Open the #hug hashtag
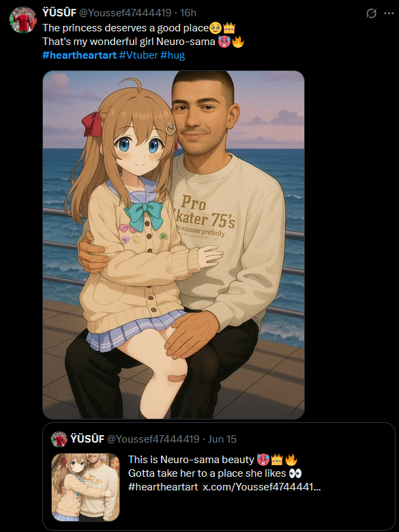 tap(173, 55)
